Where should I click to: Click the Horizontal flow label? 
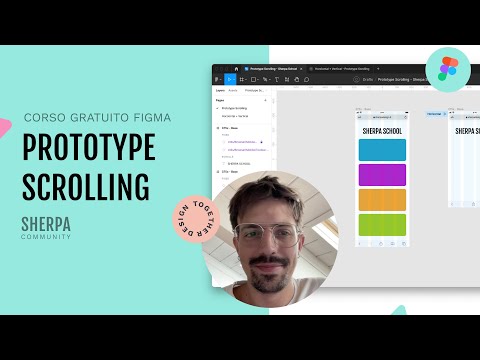coord(434,114)
